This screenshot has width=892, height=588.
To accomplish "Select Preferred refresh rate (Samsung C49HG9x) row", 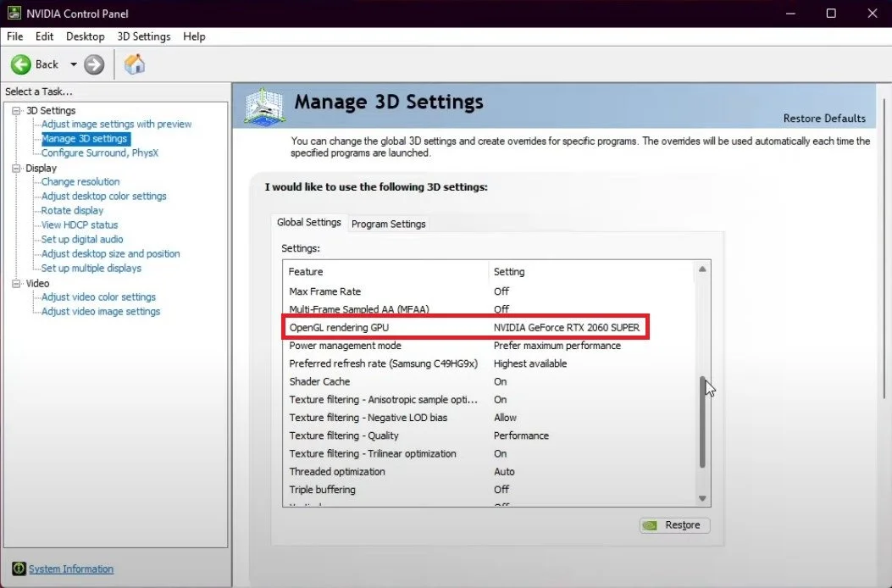I will click(x=490, y=363).
